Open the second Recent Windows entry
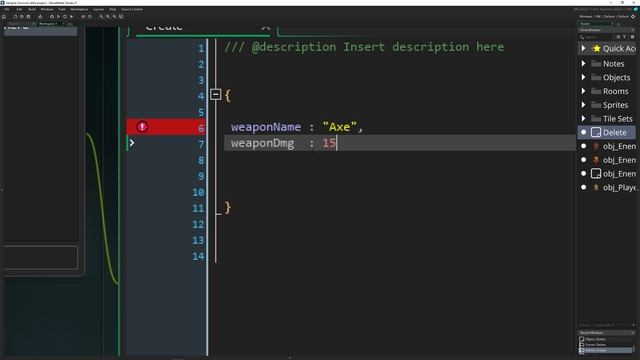The width and height of the screenshot is (640, 360). pos(605,345)
